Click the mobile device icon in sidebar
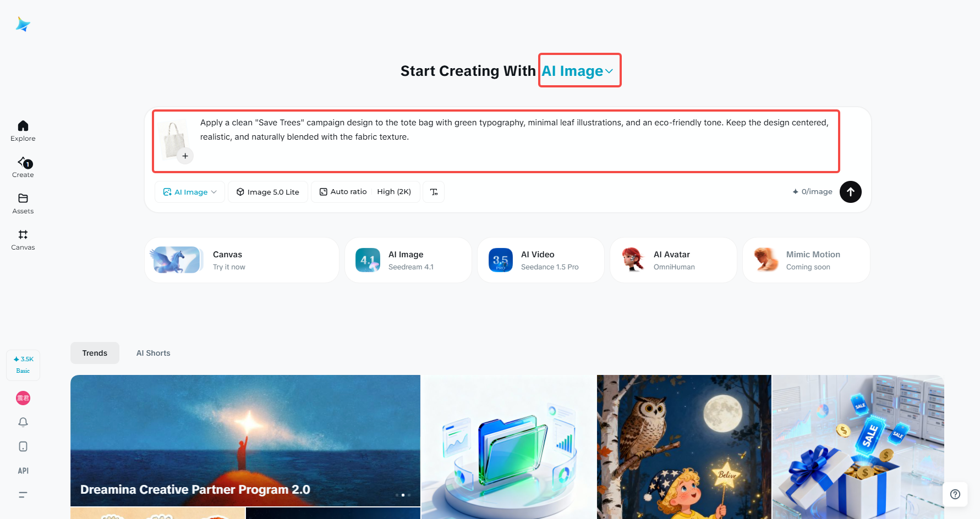This screenshot has height=519, width=980. [x=23, y=446]
